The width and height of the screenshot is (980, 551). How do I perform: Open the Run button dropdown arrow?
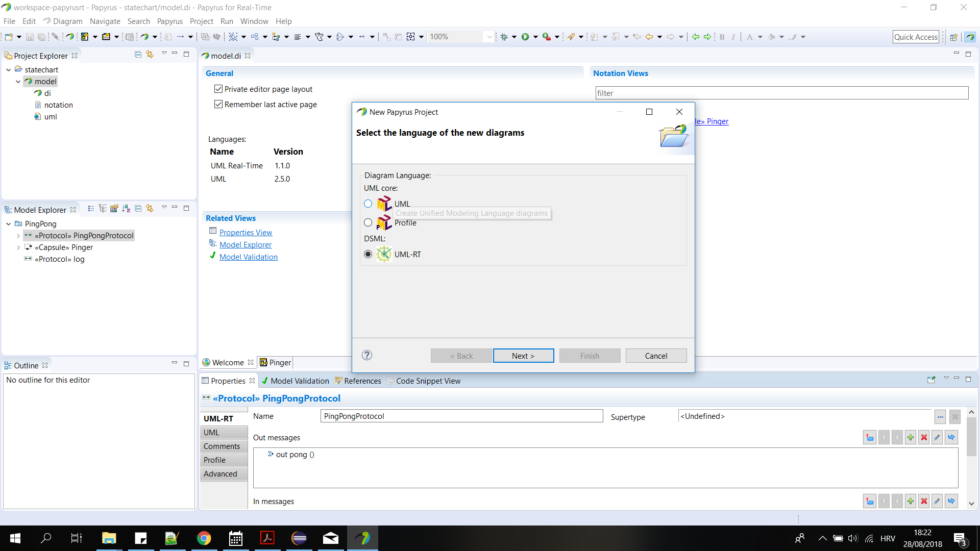pos(535,37)
